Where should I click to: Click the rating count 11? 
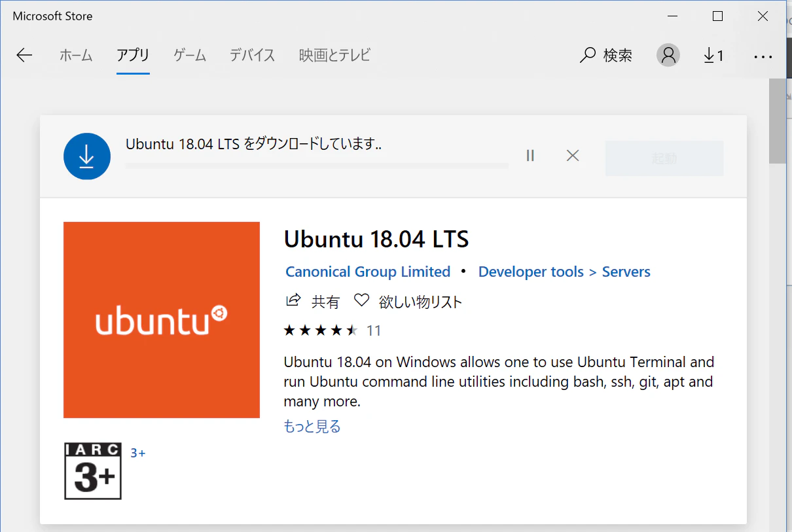[374, 330]
